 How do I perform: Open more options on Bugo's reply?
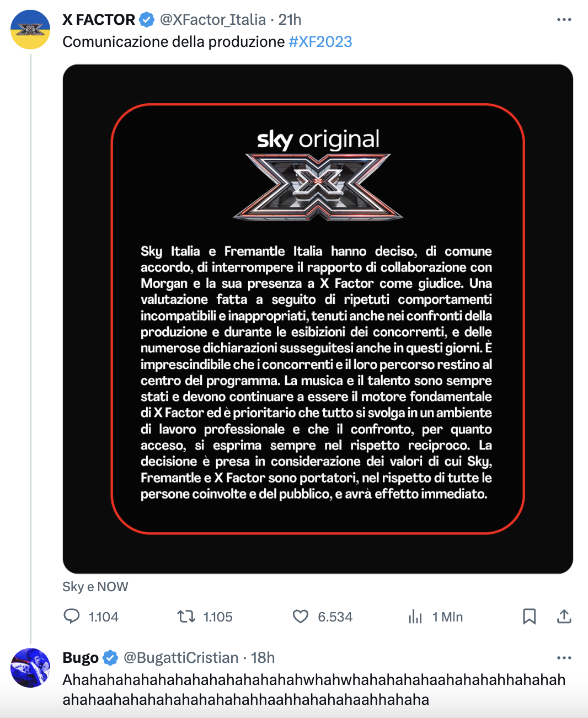pyautogui.click(x=564, y=658)
